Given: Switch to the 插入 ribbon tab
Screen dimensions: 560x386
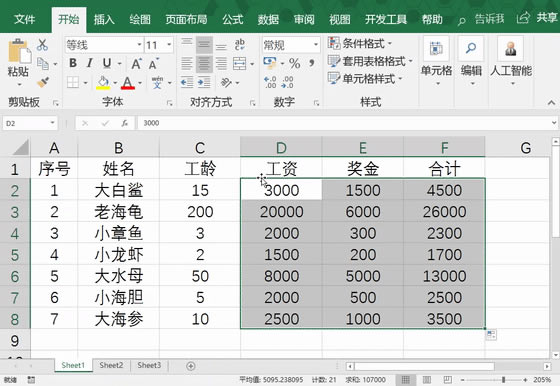Looking at the screenshot, I should coord(104,19).
